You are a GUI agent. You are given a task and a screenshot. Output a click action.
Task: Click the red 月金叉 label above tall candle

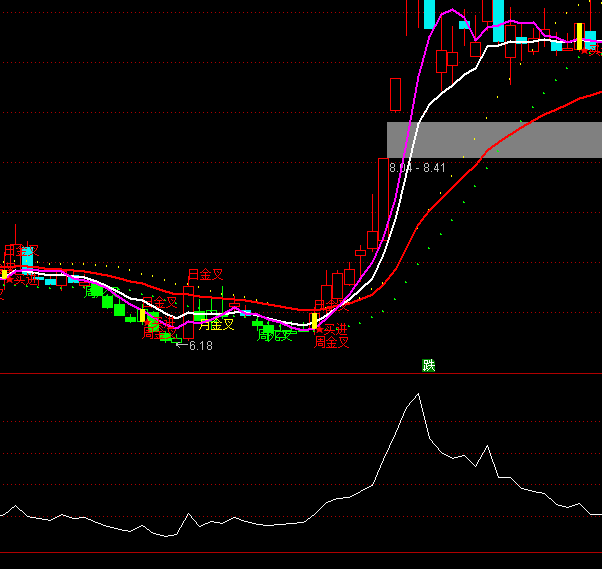coord(205,274)
